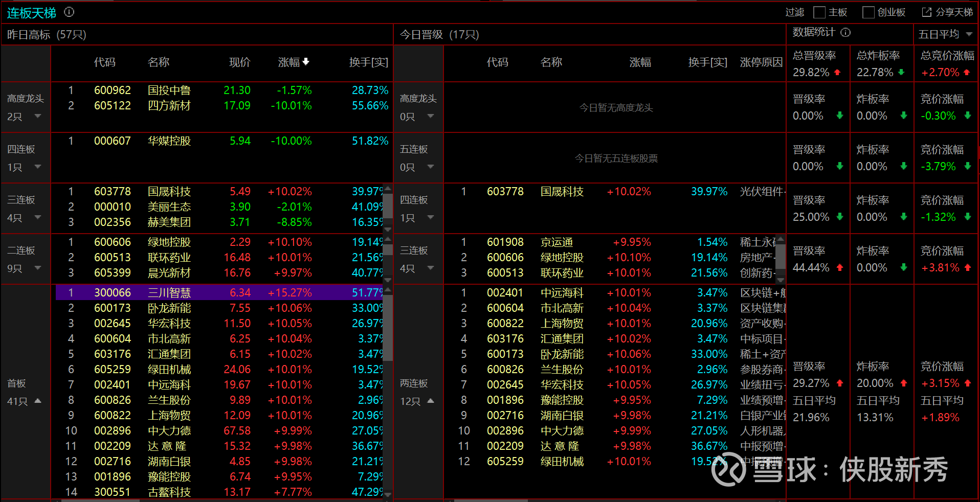This screenshot has width=980, height=502.
Task: Collapse the 两连板 12只 group
Action: pyautogui.click(x=431, y=401)
